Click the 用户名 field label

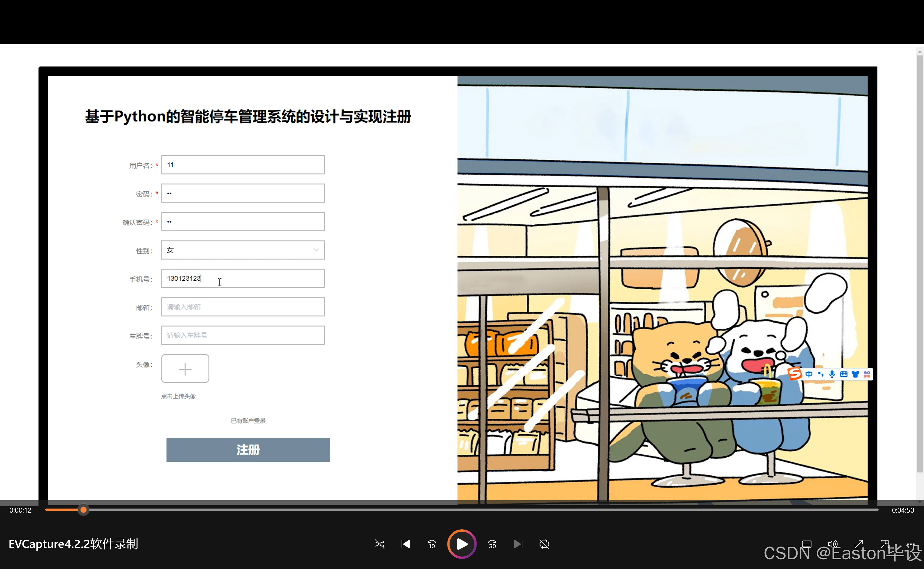141,166
